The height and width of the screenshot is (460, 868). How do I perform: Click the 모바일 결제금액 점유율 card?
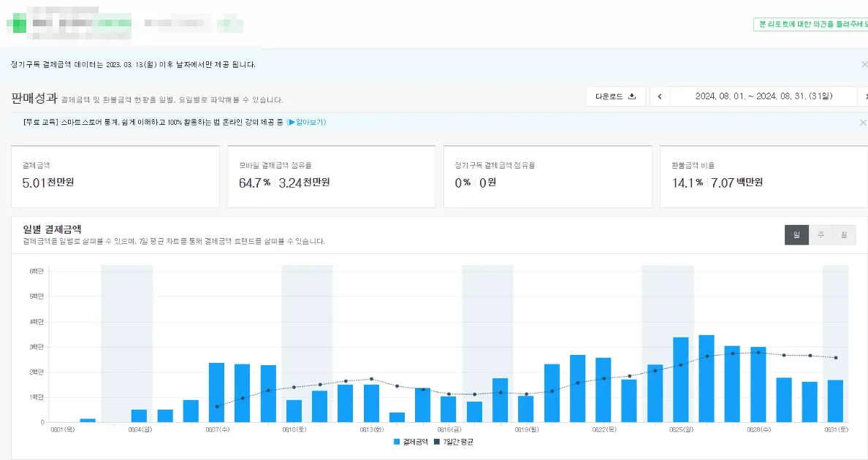pos(331,176)
